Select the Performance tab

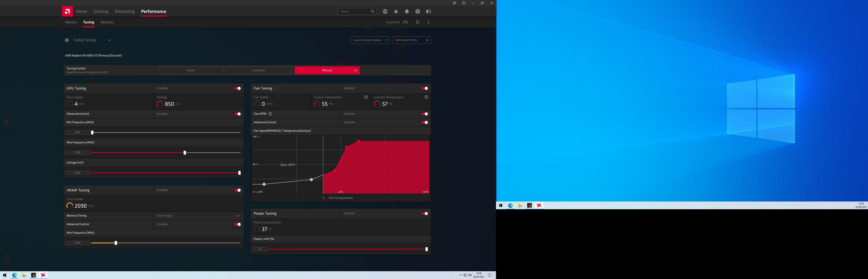pyautogui.click(x=153, y=11)
